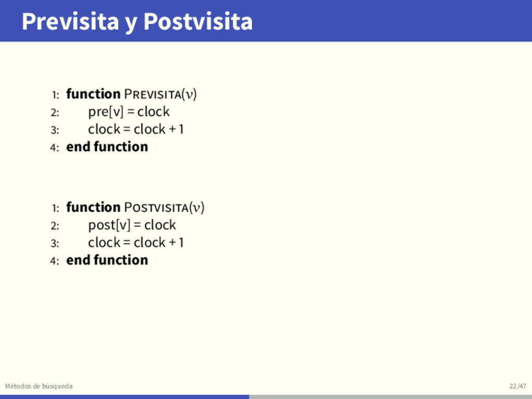
Task: Click the blue progress bar at bottom
Action: pos(125,396)
